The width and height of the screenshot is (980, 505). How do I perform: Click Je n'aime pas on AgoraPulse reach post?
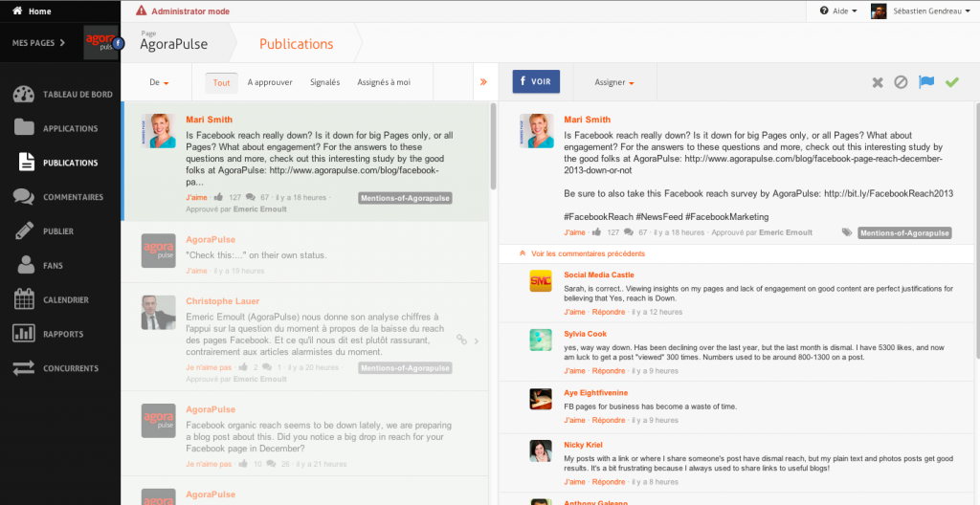(x=209, y=464)
